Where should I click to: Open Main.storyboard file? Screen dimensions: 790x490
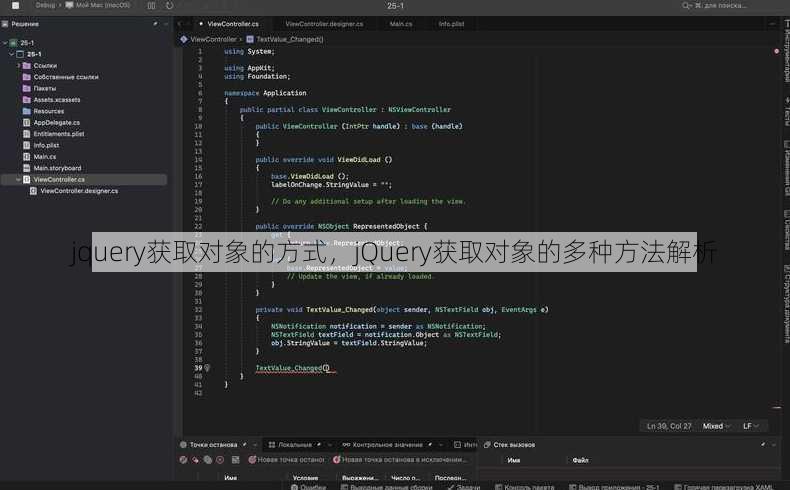(52, 168)
